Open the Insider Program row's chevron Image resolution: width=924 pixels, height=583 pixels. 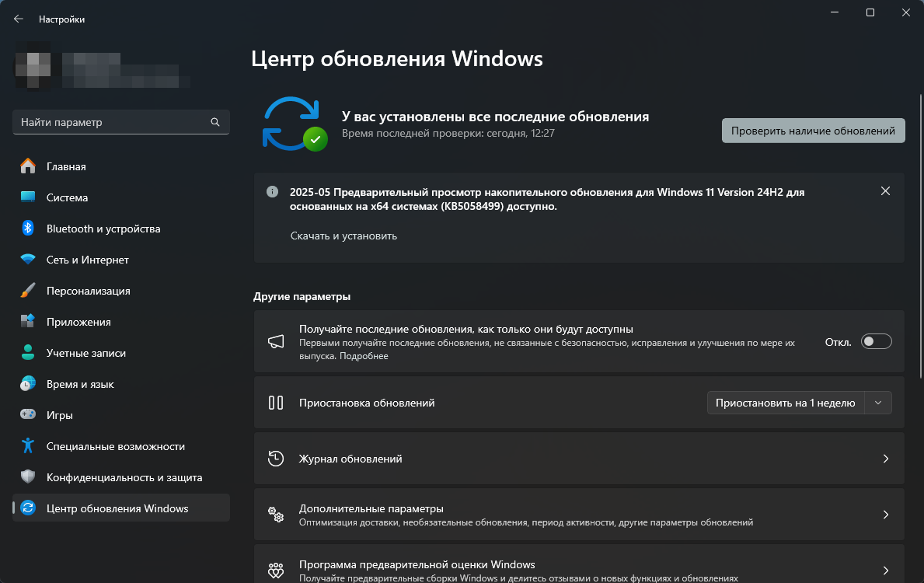click(885, 570)
